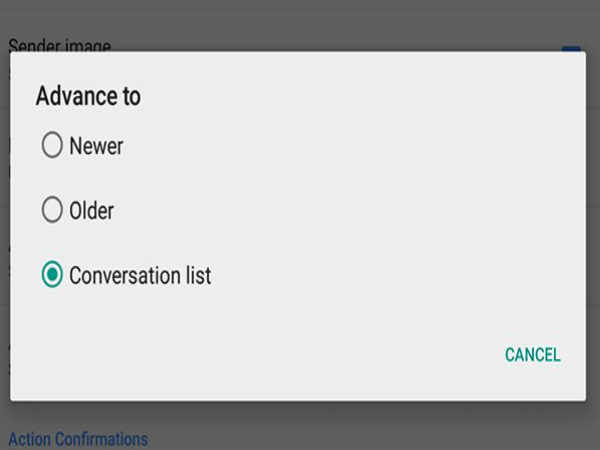600x450 pixels.
Task: Click the 'Conversation list' label text
Action: point(140,276)
